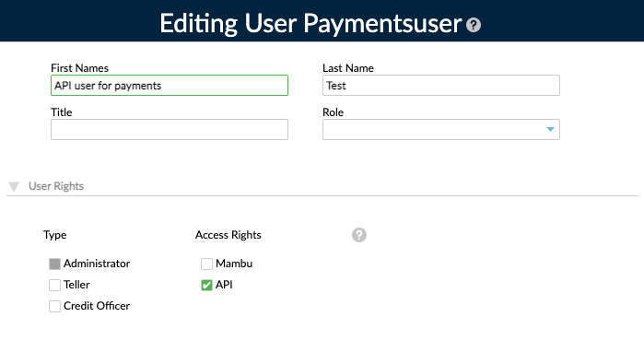This screenshot has height=352, width=644.
Task: Open the Access Rights help icon
Action: pyautogui.click(x=359, y=235)
